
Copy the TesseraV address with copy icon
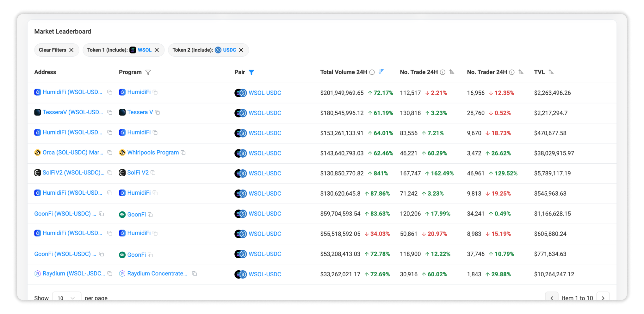click(110, 112)
